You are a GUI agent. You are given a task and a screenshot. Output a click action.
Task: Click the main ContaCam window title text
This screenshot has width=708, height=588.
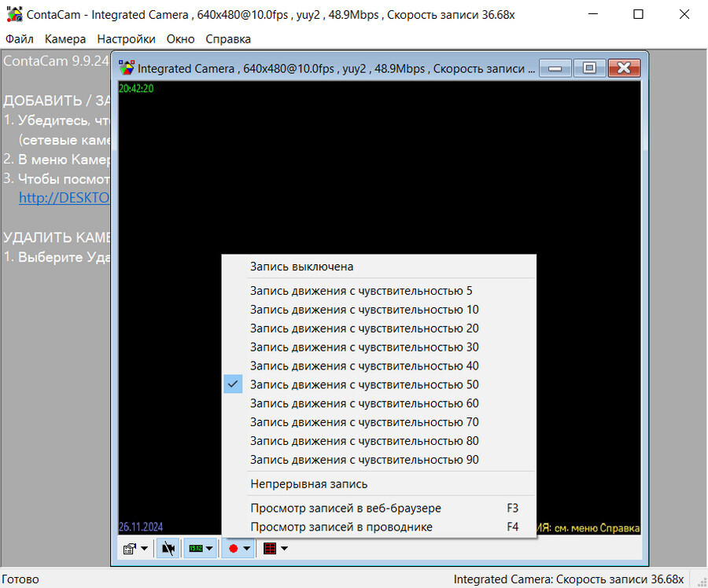[x=271, y=15]
